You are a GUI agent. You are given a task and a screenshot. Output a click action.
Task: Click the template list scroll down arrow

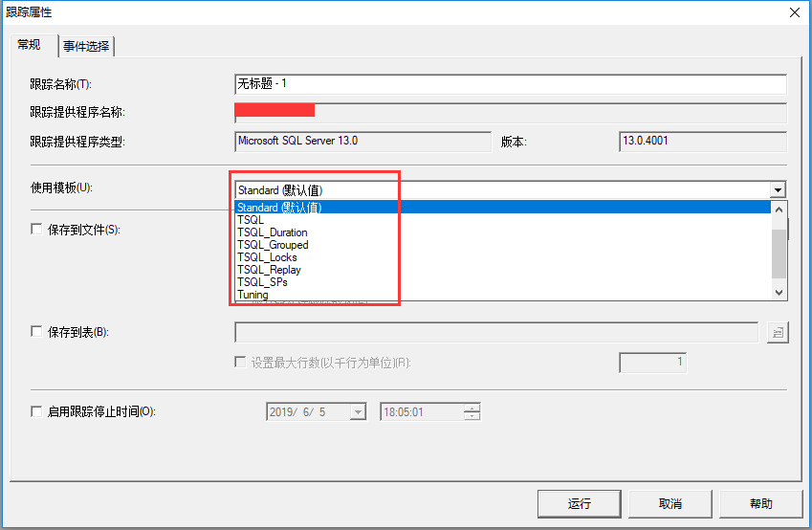(x=779, y=292)
